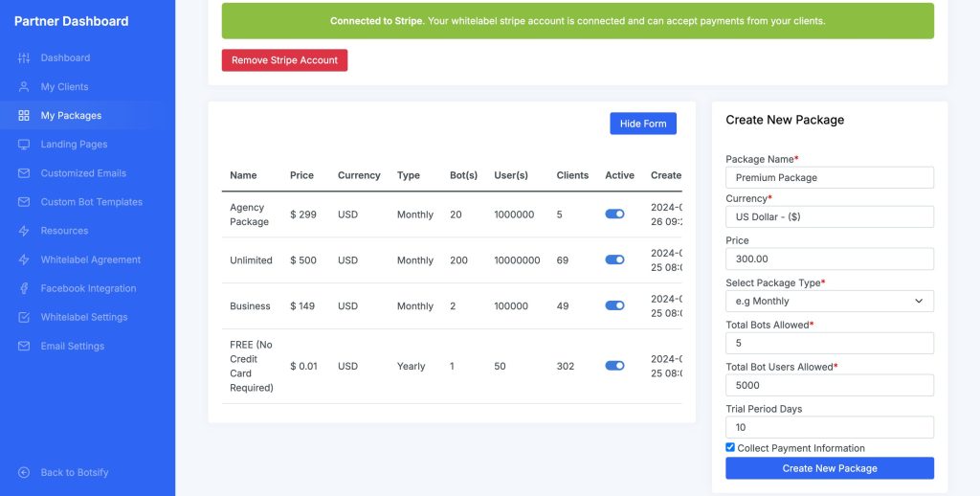This screenshot has width=980, height=496.
Task: Click the Custom Bot Templates envelope icon
Action: click(x=24, y=202)
